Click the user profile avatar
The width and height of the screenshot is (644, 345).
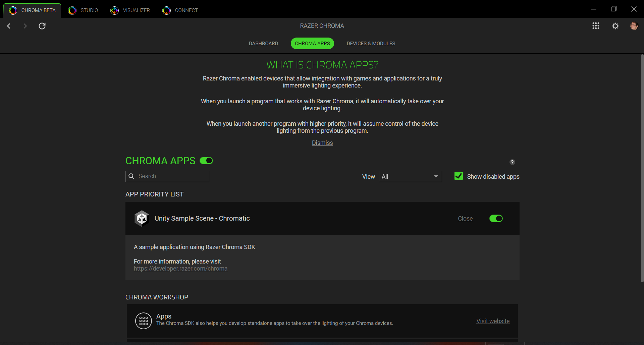pos(634,26)
